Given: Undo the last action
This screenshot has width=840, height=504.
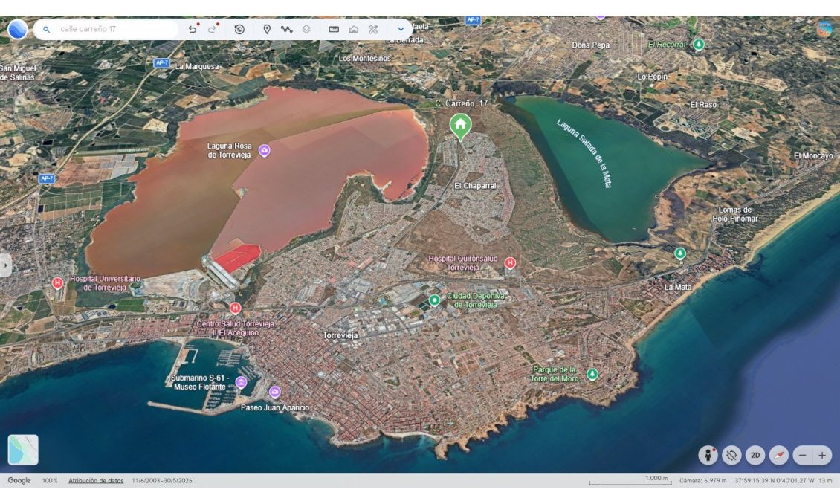Looking at the screenshot, I should click(x=193, y=29).
